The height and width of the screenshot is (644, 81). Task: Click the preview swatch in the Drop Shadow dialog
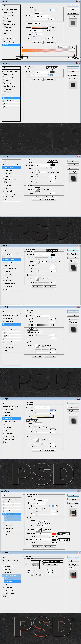73,178
